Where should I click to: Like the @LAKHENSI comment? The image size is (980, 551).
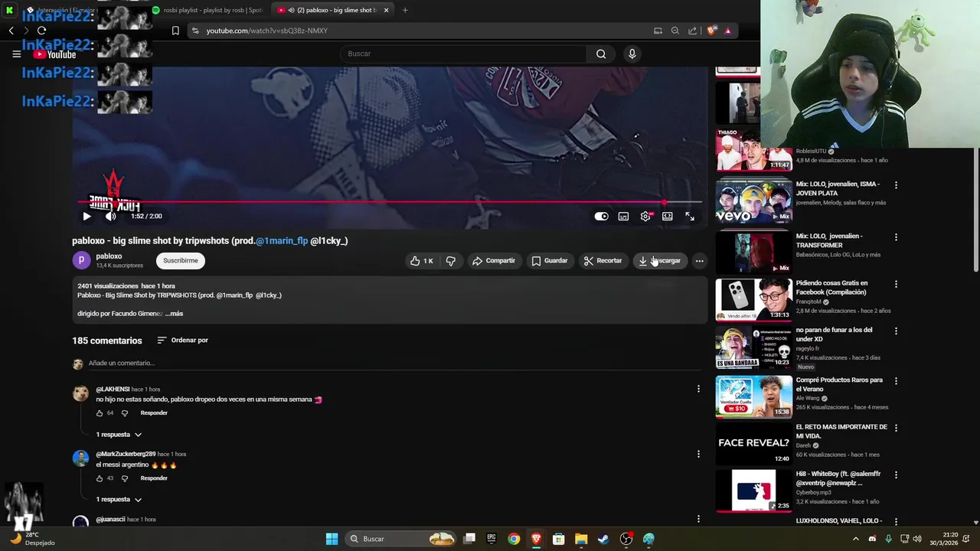point(100,413)
